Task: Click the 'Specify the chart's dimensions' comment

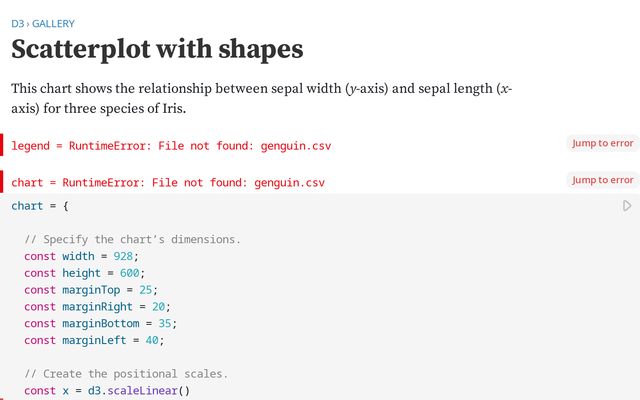Action: (132, 239)
